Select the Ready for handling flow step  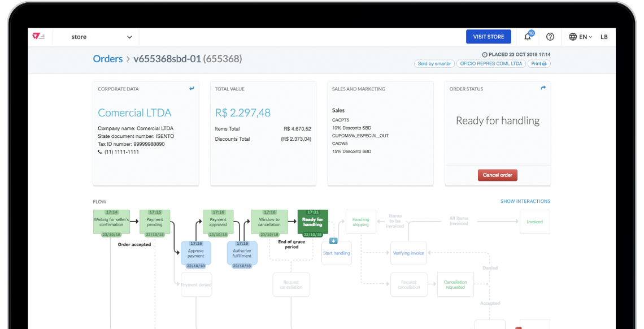point(313,222)
